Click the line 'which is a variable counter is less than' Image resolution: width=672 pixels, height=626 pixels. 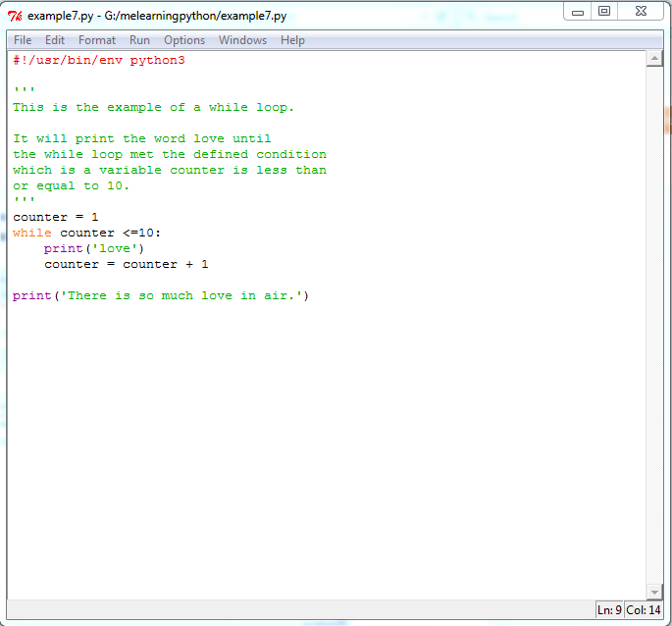(x=170, y=170)
